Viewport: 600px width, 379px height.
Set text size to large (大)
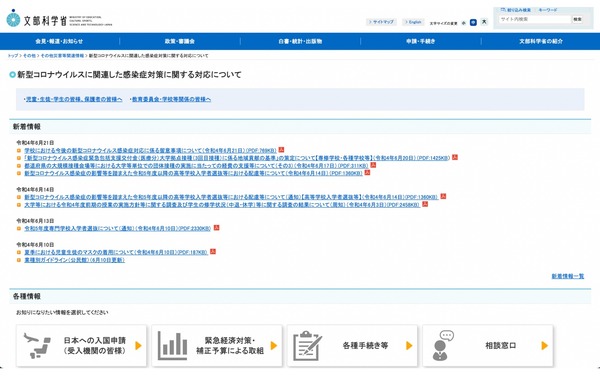pos(484,22)
